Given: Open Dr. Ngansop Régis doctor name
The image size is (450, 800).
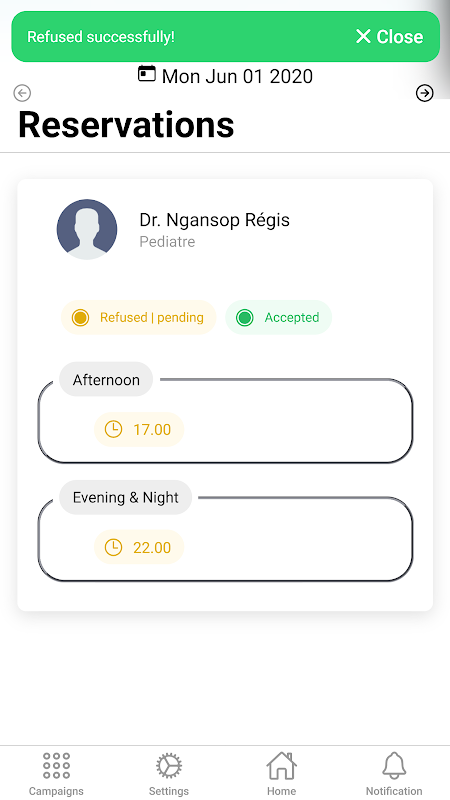Looking at the screenshot, I should pyautogui.click(x=214, y=220).
